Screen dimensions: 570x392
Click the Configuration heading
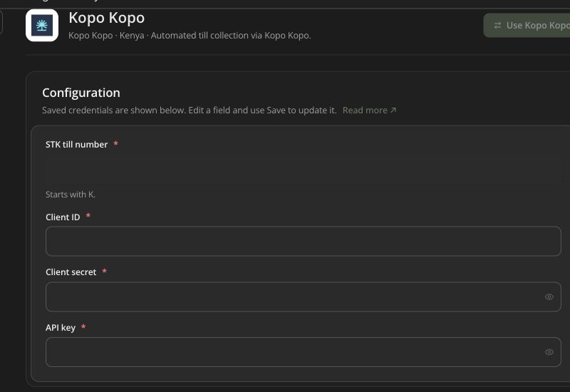[x=81, y=93]
